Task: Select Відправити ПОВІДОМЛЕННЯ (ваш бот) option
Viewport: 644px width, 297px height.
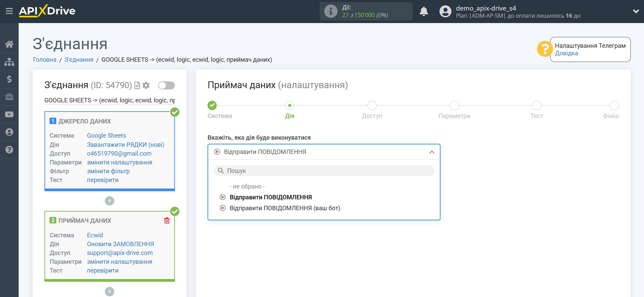Action: (285, 208)
